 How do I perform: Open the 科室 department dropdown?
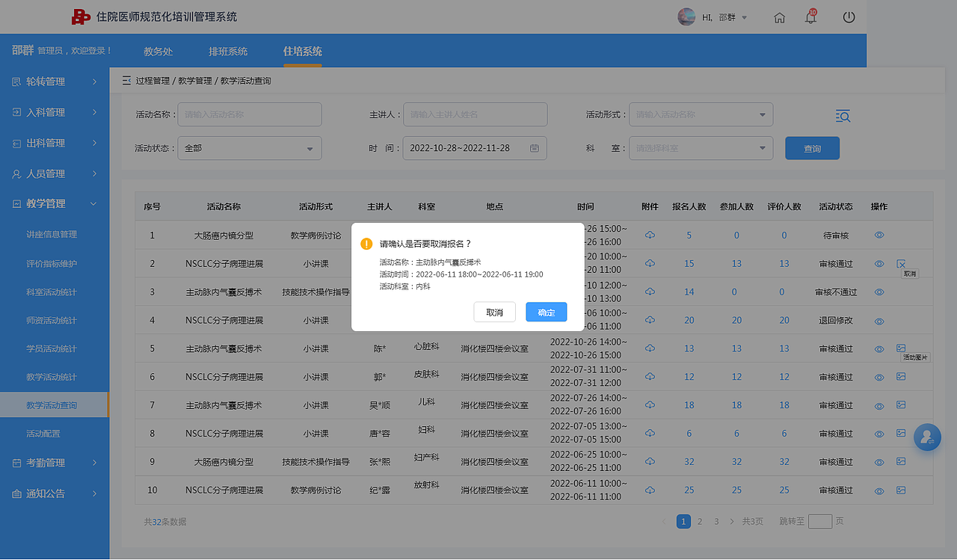(701, 148)
